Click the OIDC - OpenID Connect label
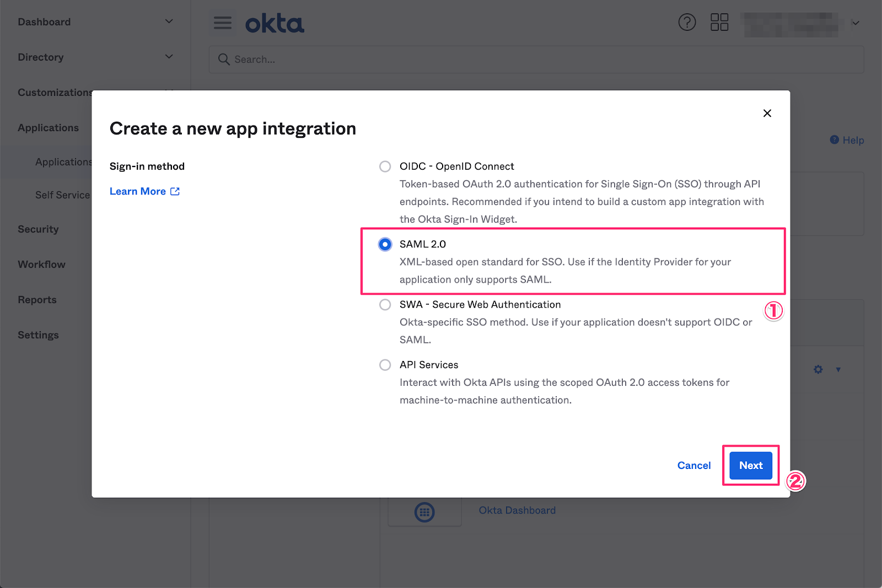This screenshot has width=882, height=588. [456, 166]
